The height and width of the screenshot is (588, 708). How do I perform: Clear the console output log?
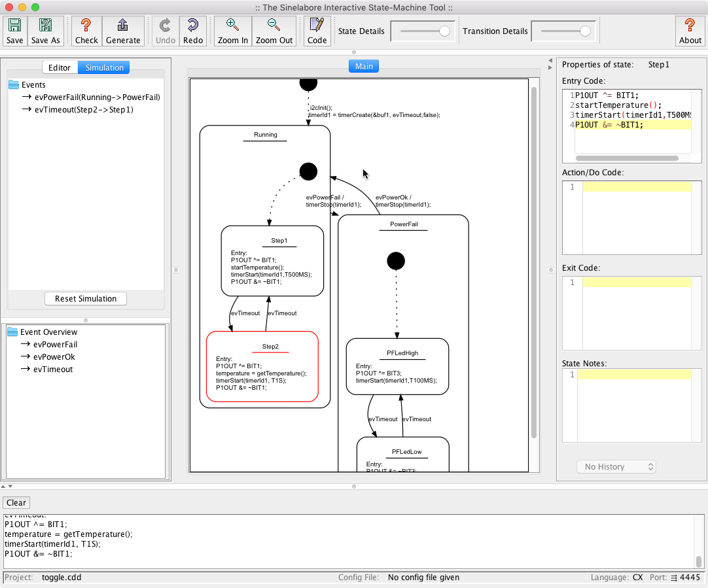16,502
